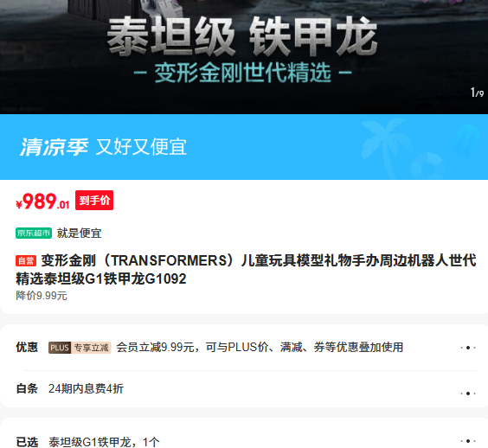This screenshot has height=448, width=488.
Task: Click the 降价9.99元 notice
Action: (42, 296)
